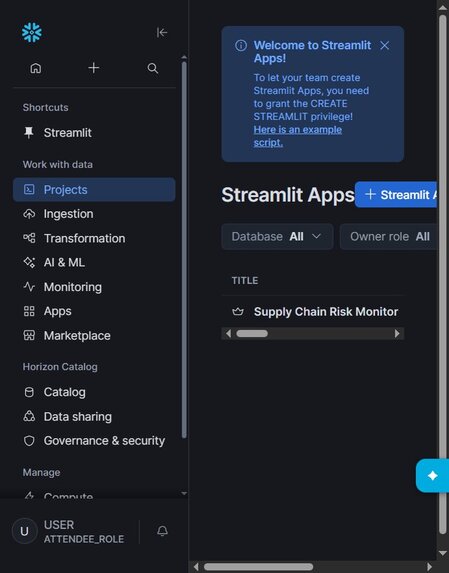Select Projects in the sidebar
Image resolution: width=449 pixels, height=573 pixels.
[x=94, y=190]
